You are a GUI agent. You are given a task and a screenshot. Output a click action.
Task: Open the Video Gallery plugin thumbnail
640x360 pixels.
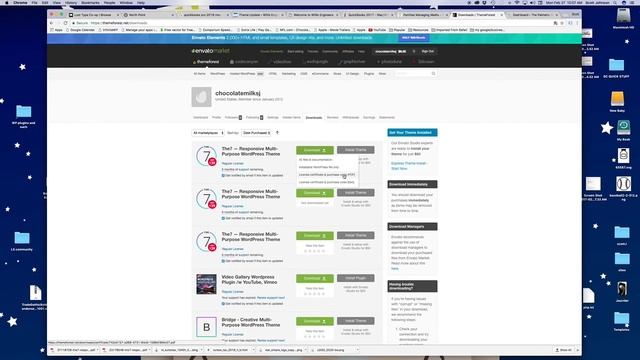click(206, 284)
